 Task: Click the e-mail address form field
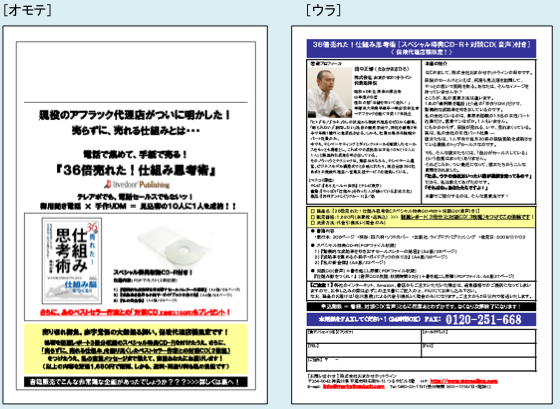tap(479, 336)
